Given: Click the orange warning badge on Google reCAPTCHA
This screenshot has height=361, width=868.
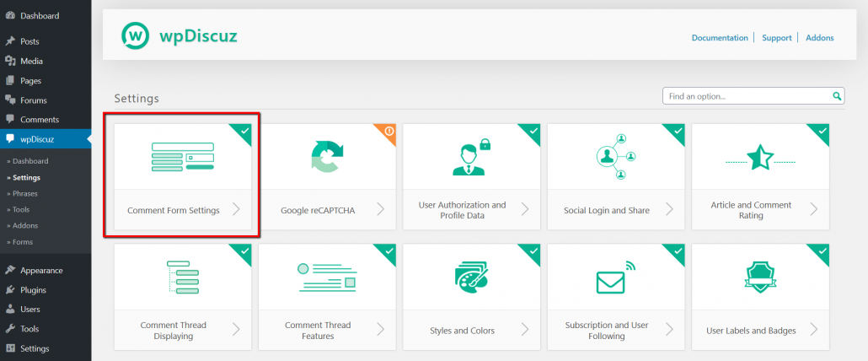Looking at the screenshot, I should (388, 131).
